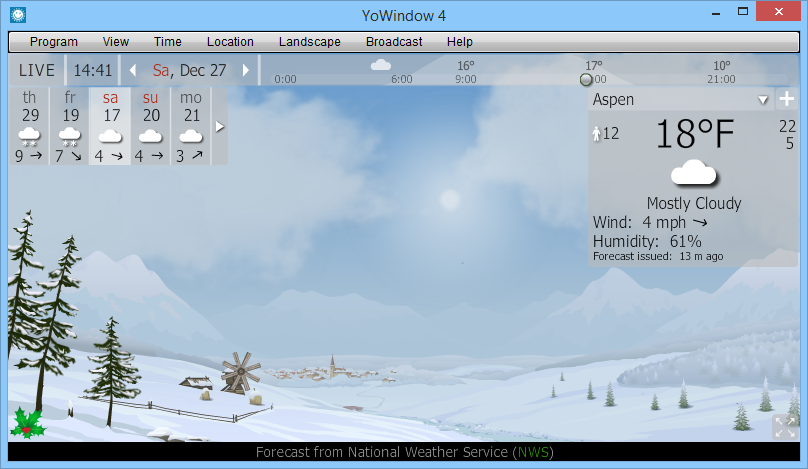
Task: Go to previous day with left arrow
Action: [x=133, y=71]
